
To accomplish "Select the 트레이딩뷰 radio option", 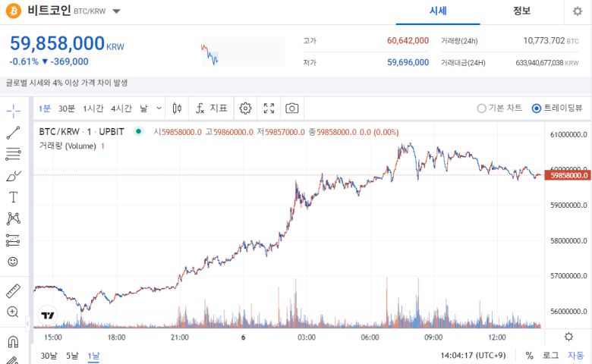I will point(557,108).
